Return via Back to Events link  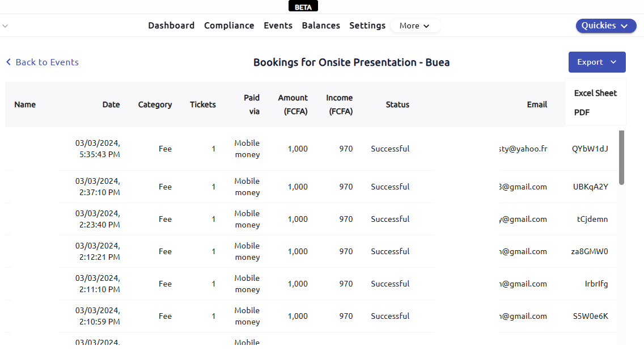click(43, 62)
